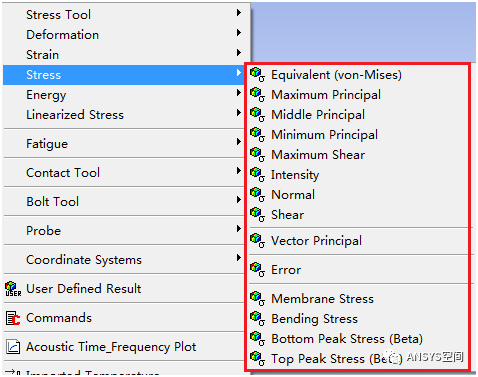This screenshot has width=478, height=377.
Task: Open the Coordinate Systems submenu arrow
Action: [239, 258]
